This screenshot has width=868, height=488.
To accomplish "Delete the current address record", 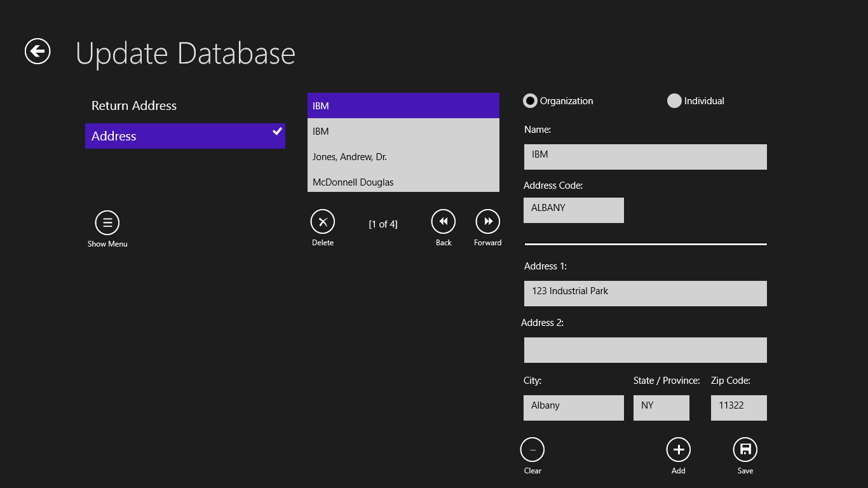I will pos(322,220).
